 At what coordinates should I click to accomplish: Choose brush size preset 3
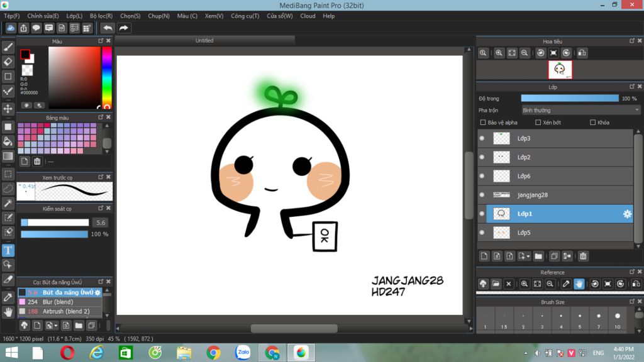point(542,320)
